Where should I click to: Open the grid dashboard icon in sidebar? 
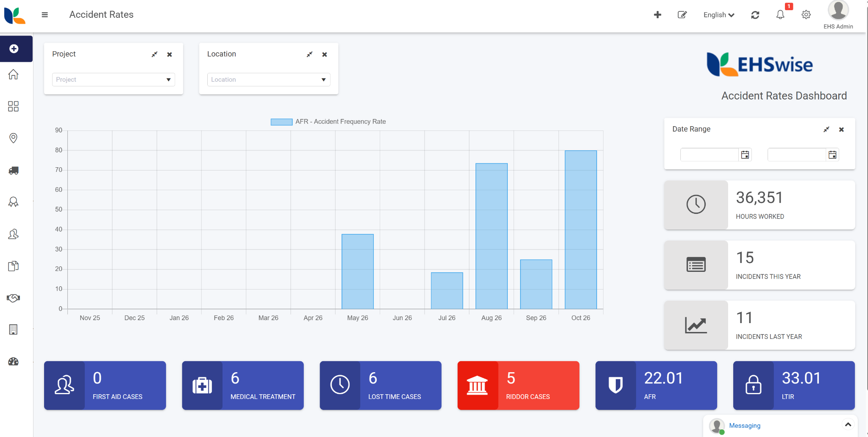pyautogui.click(x=14, y=106)
